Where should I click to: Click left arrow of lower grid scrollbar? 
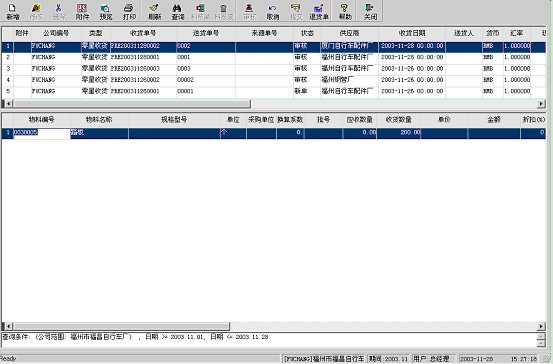[x=8, y=326]
